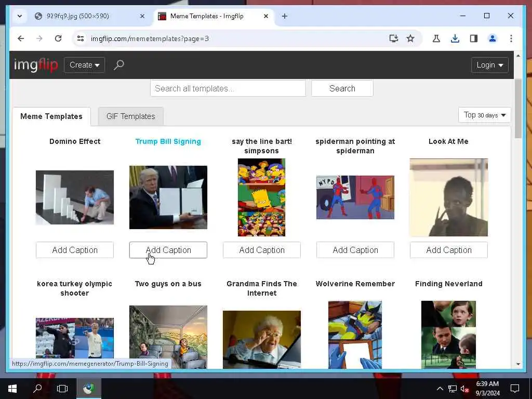Viewport: 532px width, 399px height.
Task: Open the Look At Me title link
Action: [448, 141]
